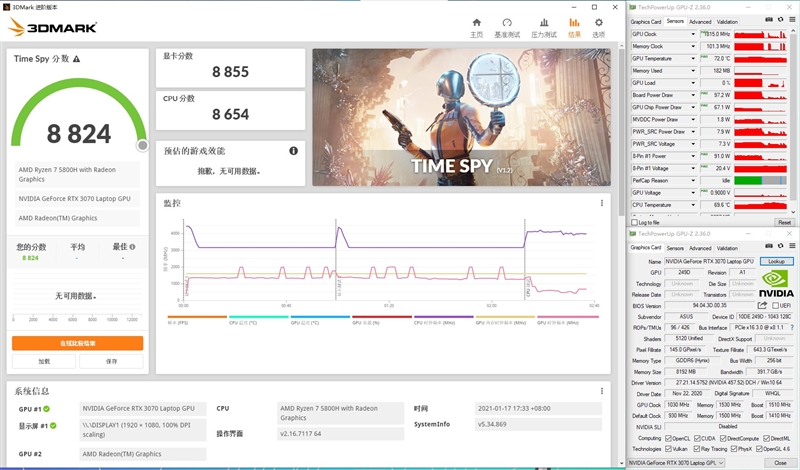Open hamburger menu in GPU-Z Sensors window

tap(792, 19)
